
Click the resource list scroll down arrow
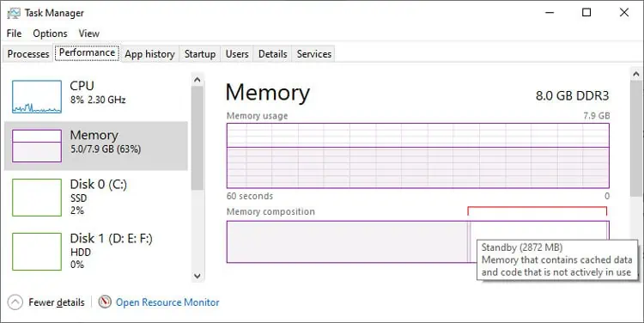coord(197,276)
